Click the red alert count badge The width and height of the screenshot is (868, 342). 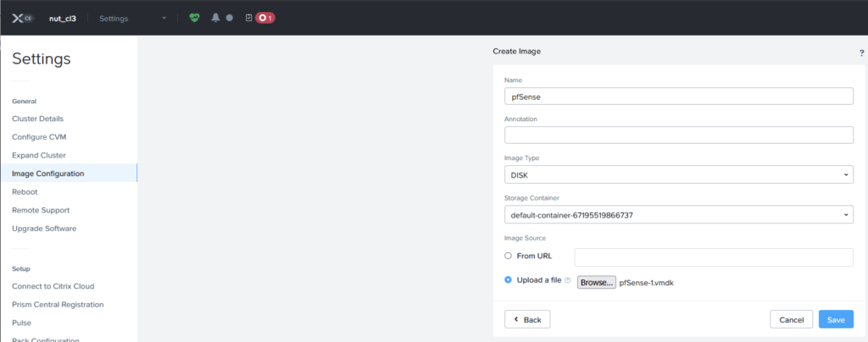click(265, 18)
